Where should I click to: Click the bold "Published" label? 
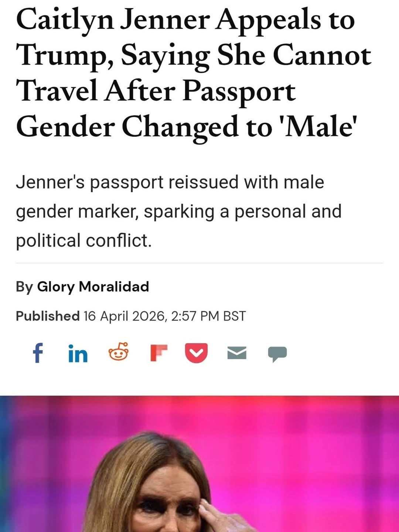tap(48, 316)
